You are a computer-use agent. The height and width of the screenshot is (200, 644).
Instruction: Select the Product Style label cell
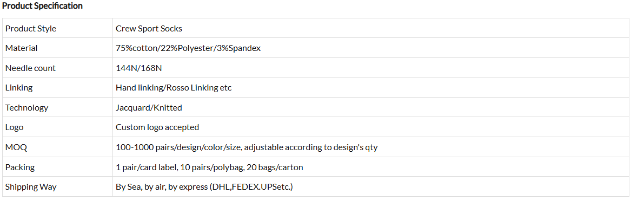point(57,28)
